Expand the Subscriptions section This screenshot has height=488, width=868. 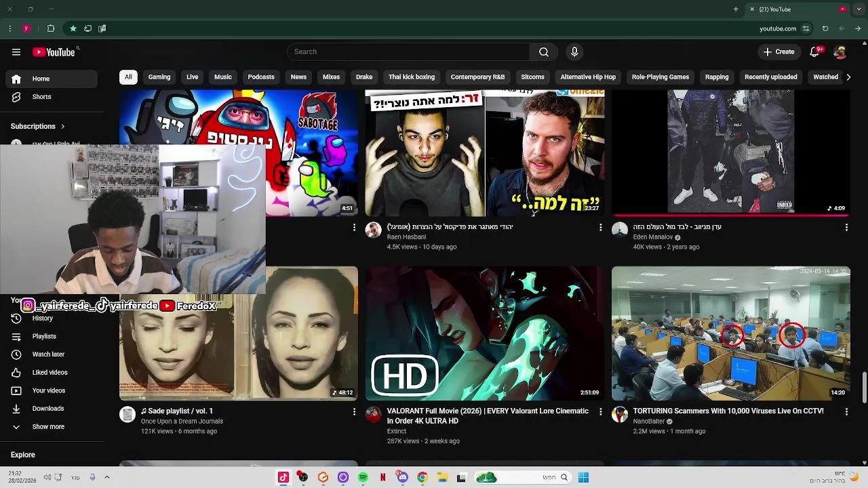[x=38, y=126]
